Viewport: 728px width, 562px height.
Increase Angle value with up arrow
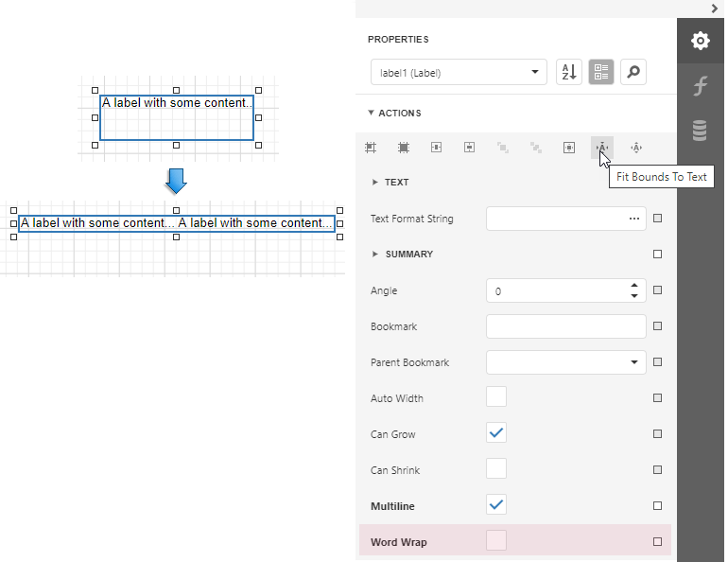click(634, 285)
